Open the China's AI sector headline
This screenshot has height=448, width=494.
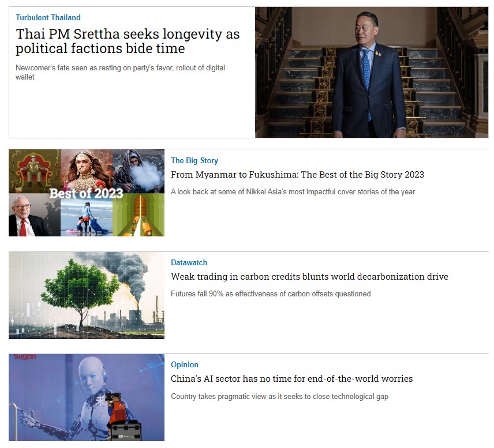[x=292, y=378]
